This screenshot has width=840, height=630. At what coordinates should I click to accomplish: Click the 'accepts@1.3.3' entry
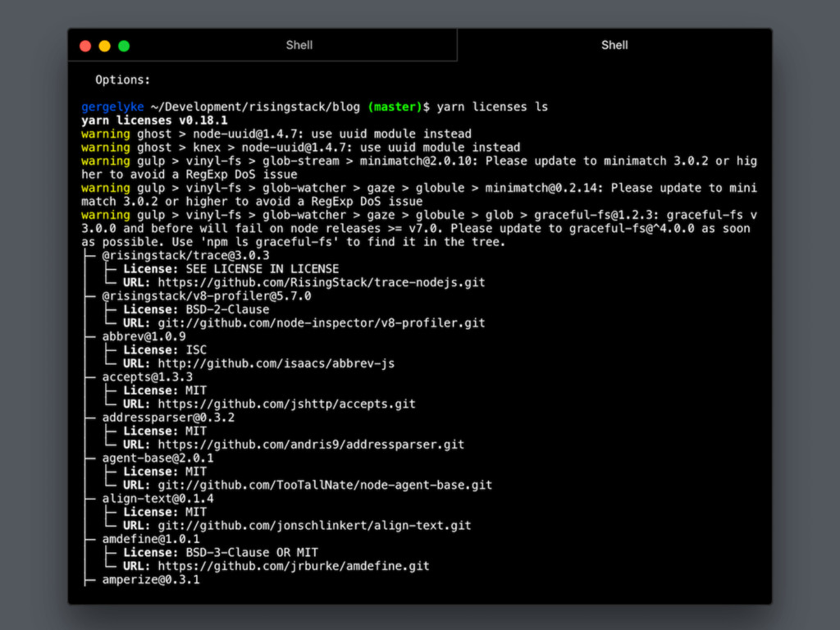148,377
